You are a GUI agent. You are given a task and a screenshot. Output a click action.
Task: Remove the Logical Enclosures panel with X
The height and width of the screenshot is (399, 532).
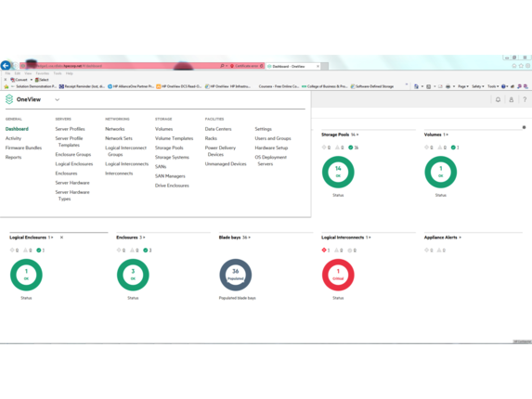click(x=61, y=238)
